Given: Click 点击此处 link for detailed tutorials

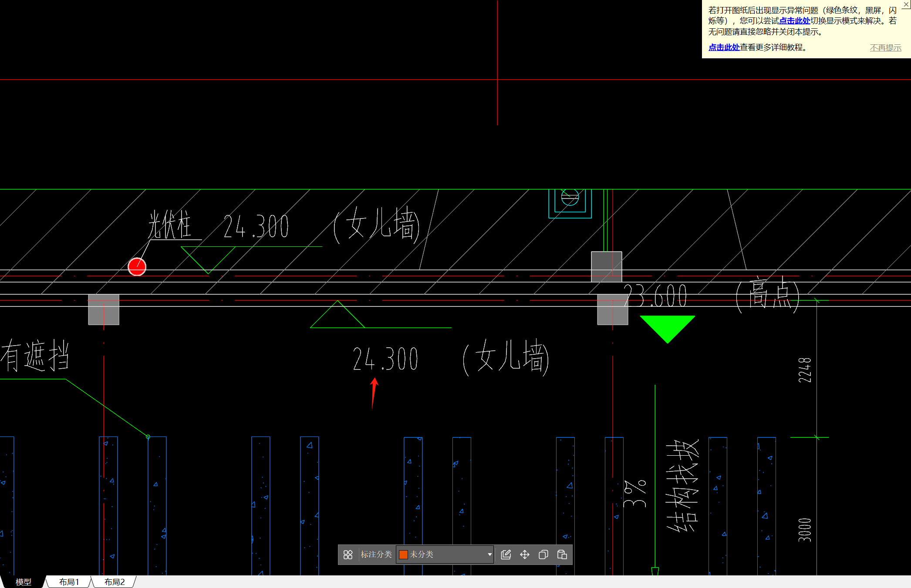Looking at the screenshot, I should point(724,47).
